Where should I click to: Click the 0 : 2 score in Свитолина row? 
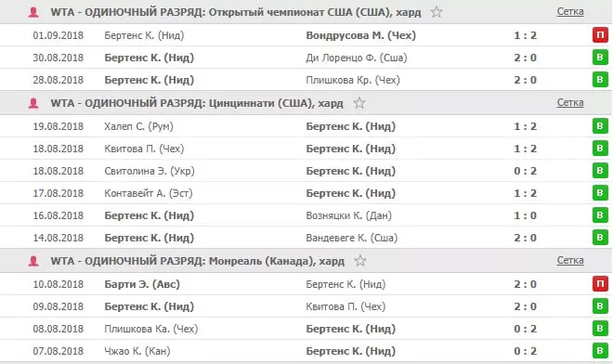tap(525, 171)
